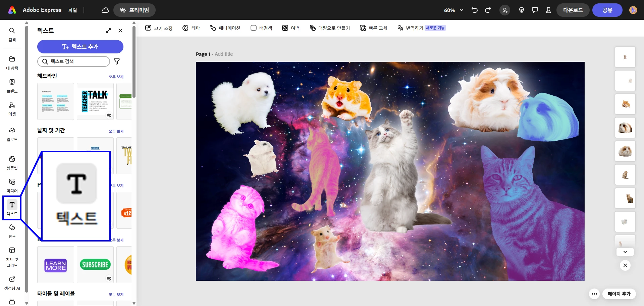Select the SUBSCRIBE button template
This screenshot has width=644, height=306.
coord(95,265)
